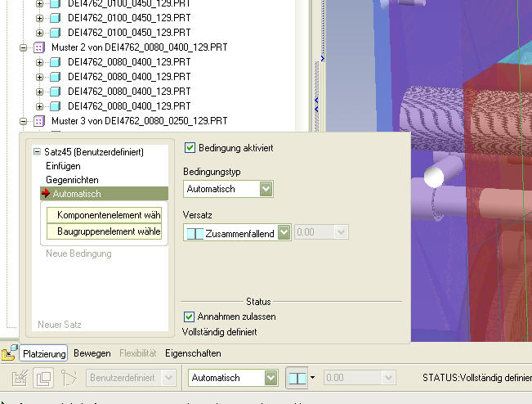Click the disabled offset value field in panel
532x404 pixels.
[315, 232]
